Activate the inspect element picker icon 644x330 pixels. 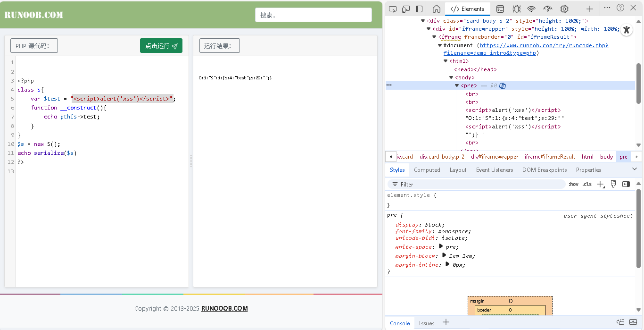point(392,8)
